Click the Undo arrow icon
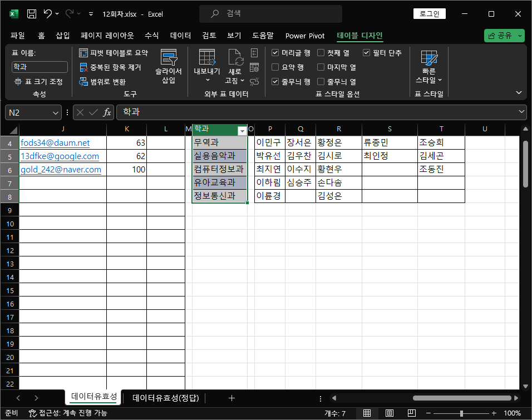Screen dimensions: 532x420 (x=47, y=13)
